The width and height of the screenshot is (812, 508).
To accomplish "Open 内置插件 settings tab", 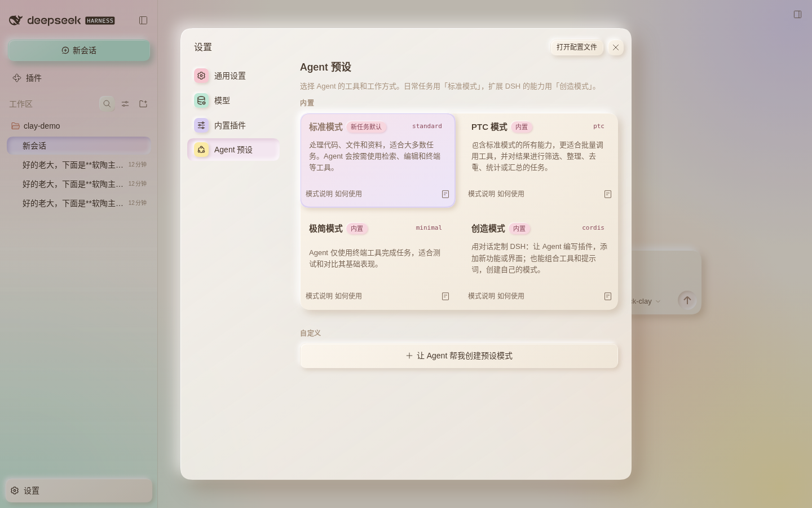I will pos(233,125).
